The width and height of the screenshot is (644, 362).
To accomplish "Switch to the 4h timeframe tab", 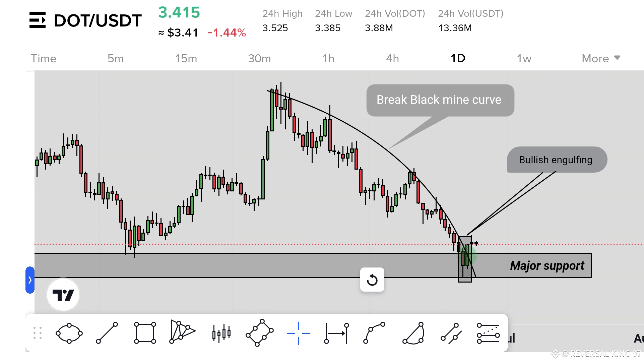I will (x=392, y=58).
